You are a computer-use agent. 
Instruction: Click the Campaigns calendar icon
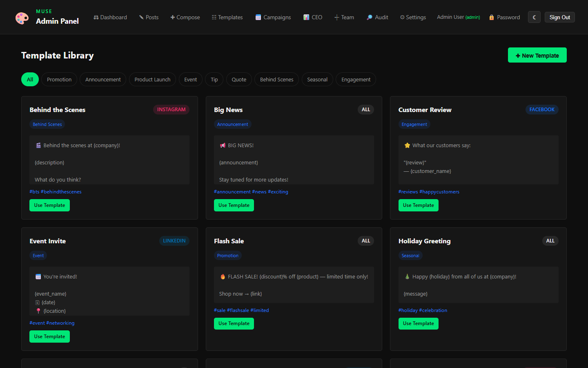(x=258, y=17)
